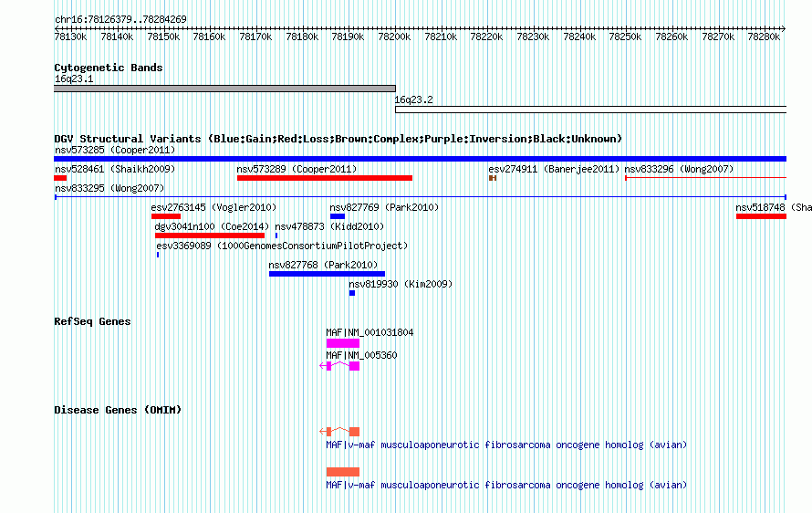
Task: Open nsv819930 (Kim2009) label
Action: (x=401, y=284)
